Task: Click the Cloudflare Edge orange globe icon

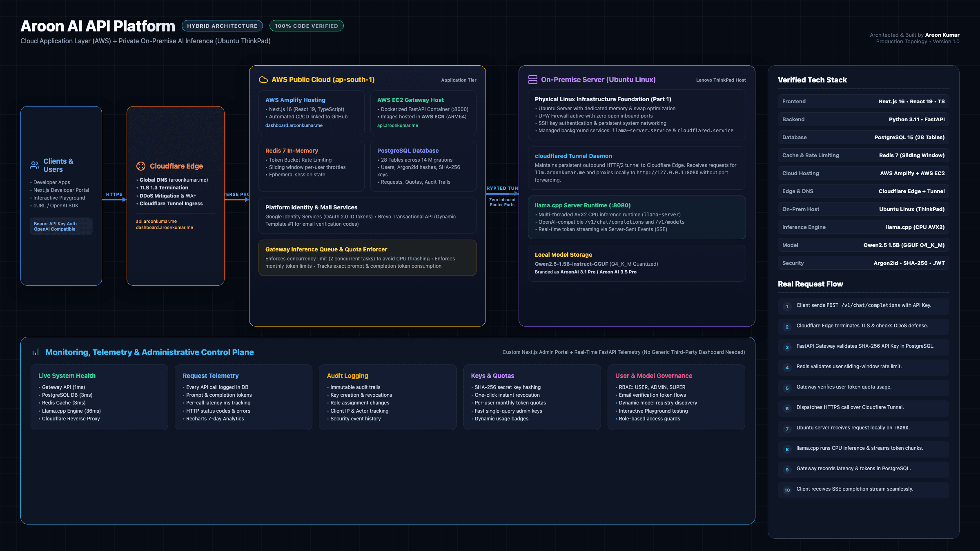Action: [141, 166]
